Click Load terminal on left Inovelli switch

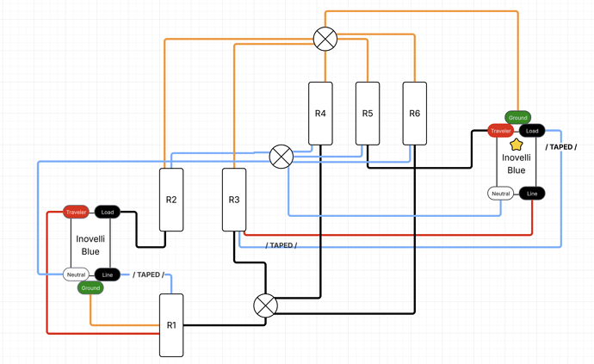coord(108,212)
